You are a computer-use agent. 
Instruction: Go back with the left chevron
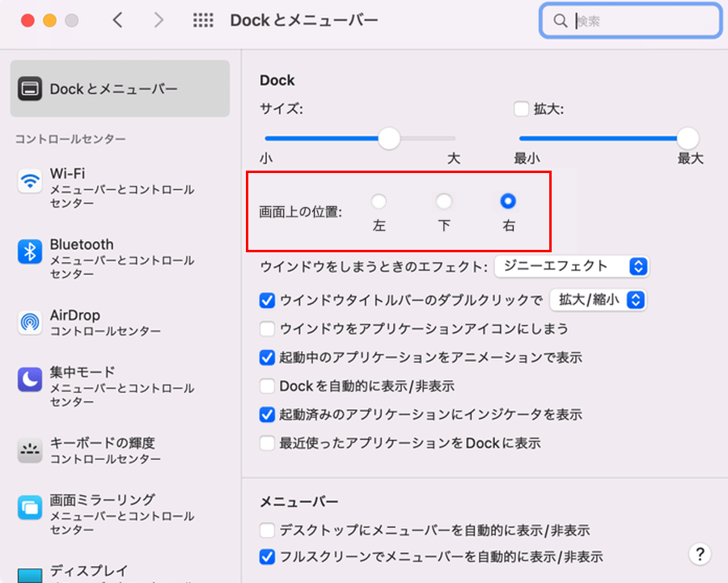tap(118, 20)
